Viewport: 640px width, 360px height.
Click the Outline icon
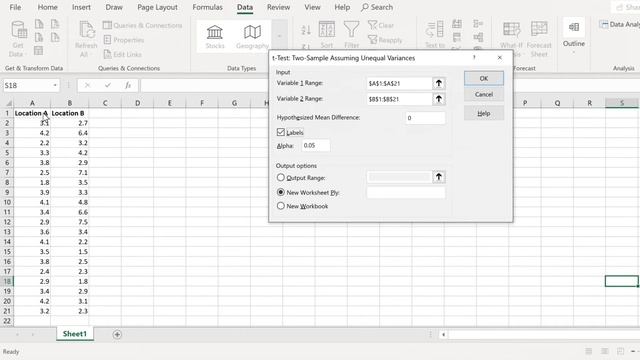573,27
